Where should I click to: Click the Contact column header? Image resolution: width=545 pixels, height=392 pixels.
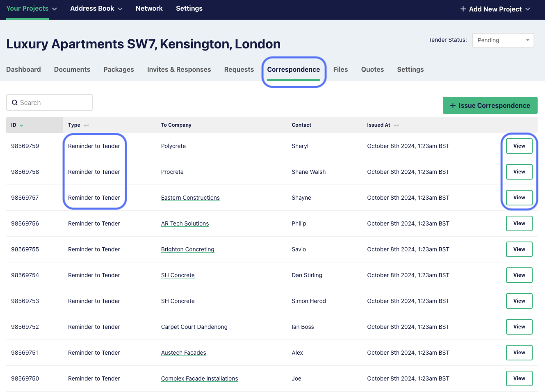[x=301, y=125]
